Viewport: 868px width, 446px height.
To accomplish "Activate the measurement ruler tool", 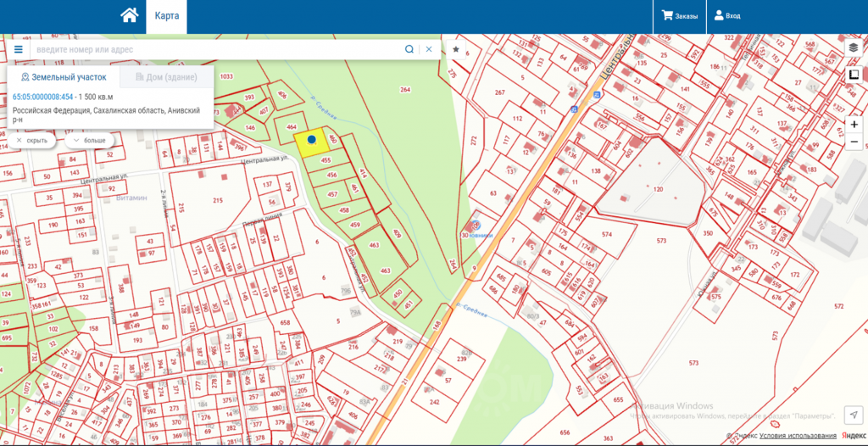I will [854, 75].
